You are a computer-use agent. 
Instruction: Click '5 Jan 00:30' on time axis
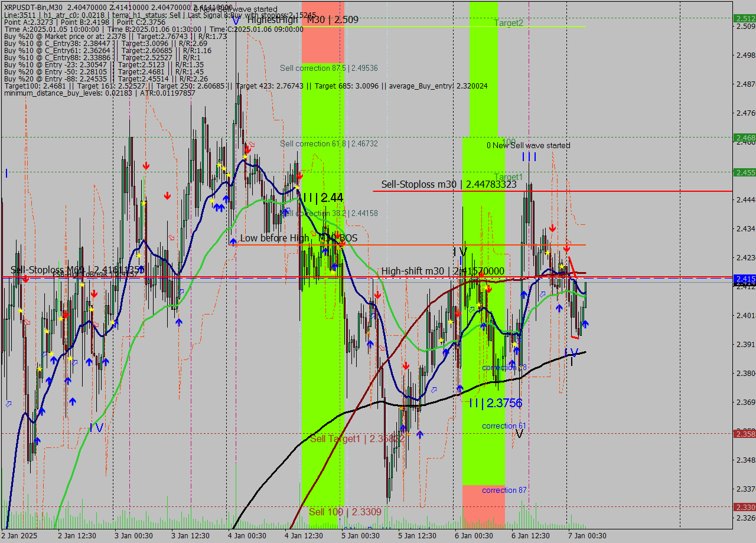point(360,536)
